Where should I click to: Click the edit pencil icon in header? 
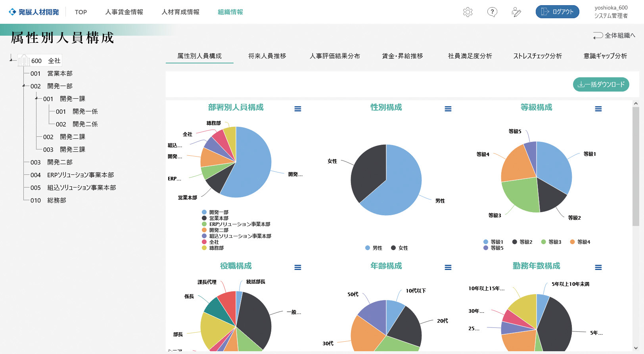(516, 12)
